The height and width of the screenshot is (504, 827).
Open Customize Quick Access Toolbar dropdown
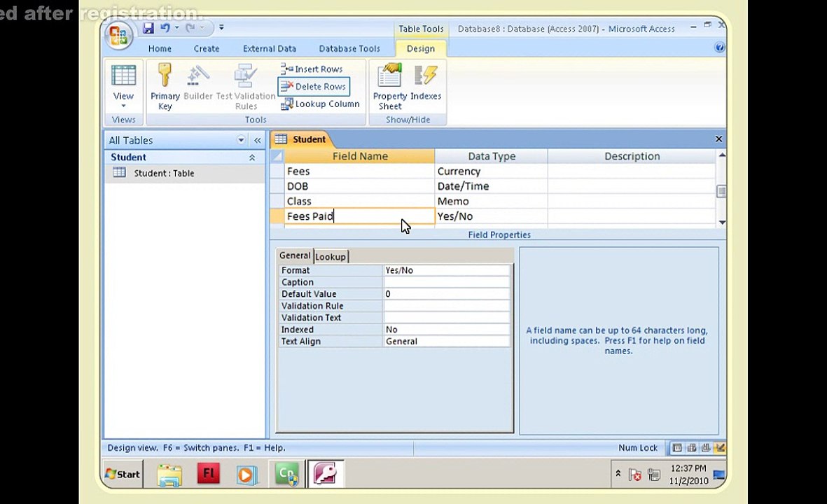click(221, 27)
